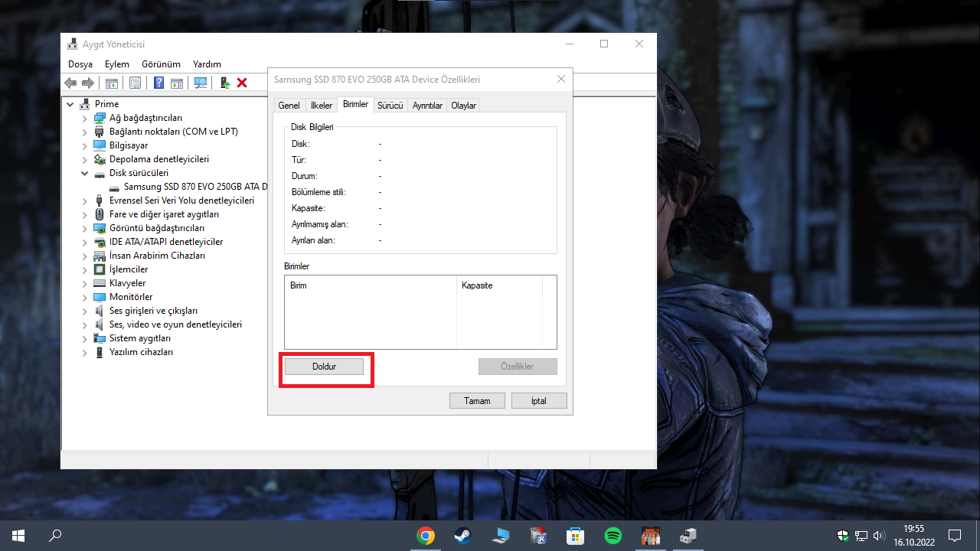Select the İnsan Arabirim Cihazları icon

pos(100,256)
